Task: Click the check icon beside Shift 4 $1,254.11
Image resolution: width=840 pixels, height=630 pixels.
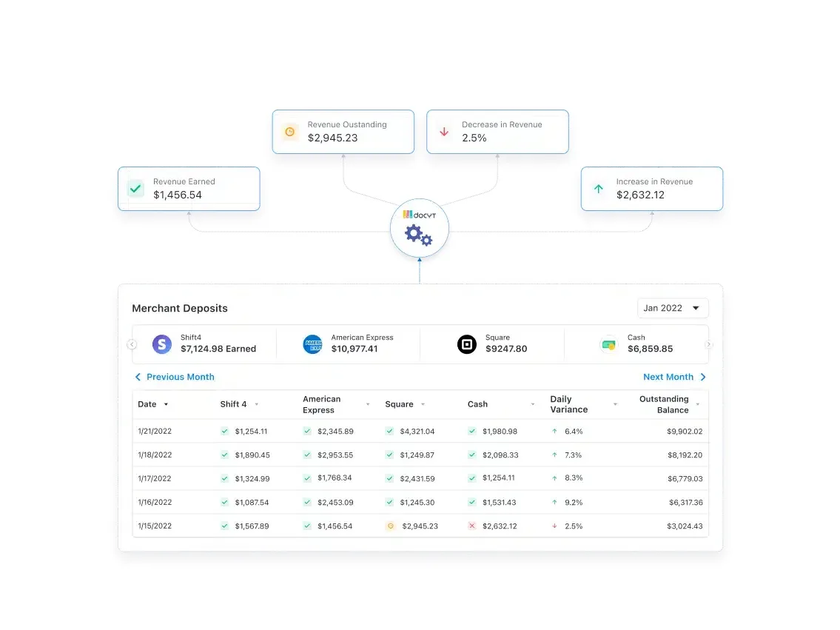Action: point(224,432)
